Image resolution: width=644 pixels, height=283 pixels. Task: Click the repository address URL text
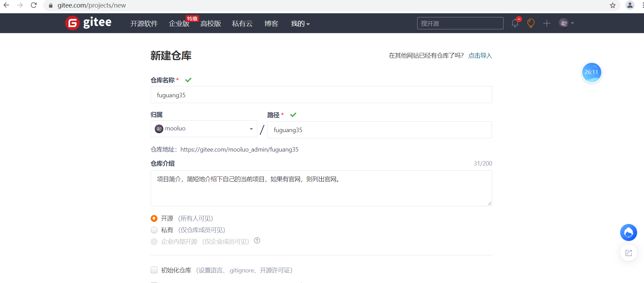239,150
